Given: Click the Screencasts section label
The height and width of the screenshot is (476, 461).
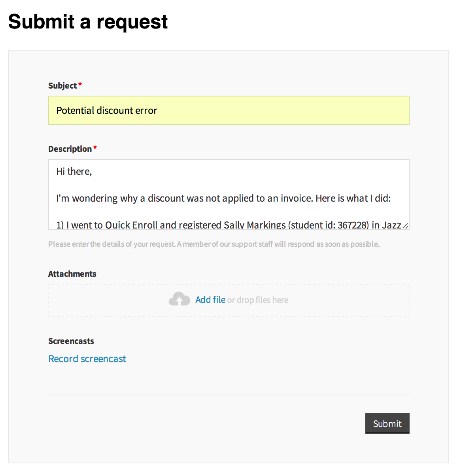Looking at the screenshot, I should click(71, 341).
